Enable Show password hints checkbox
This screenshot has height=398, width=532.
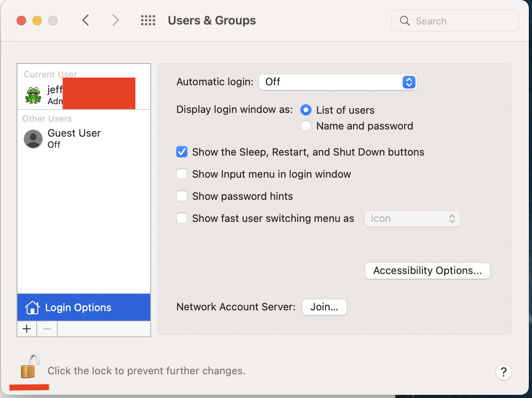click(x=182, y=196)
